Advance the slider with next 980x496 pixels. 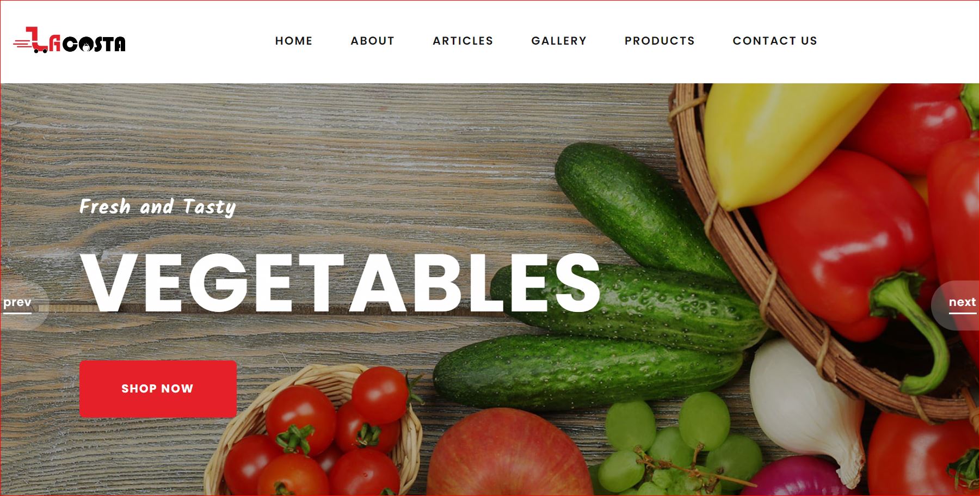click(962, 303)
